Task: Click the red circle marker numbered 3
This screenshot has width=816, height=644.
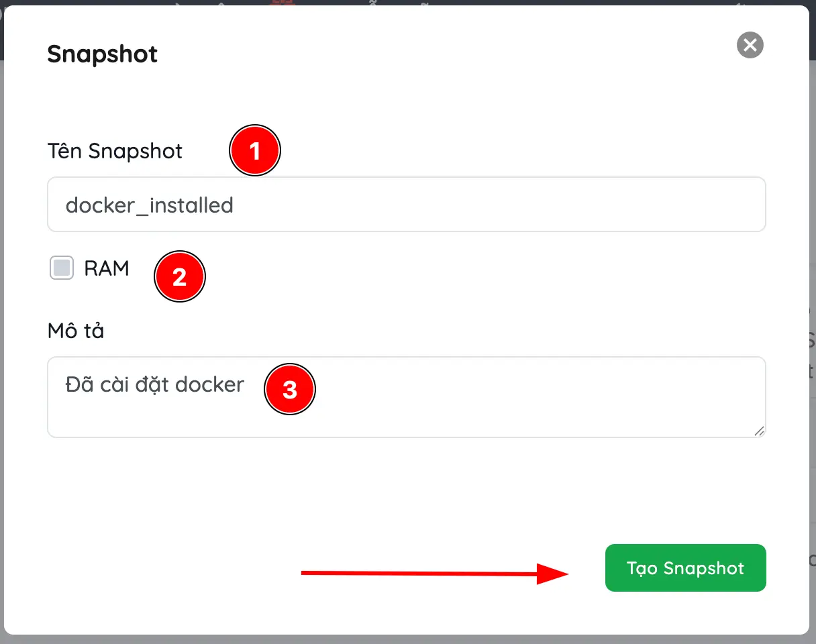Action: pyautogui.click(x=290, y=390)
